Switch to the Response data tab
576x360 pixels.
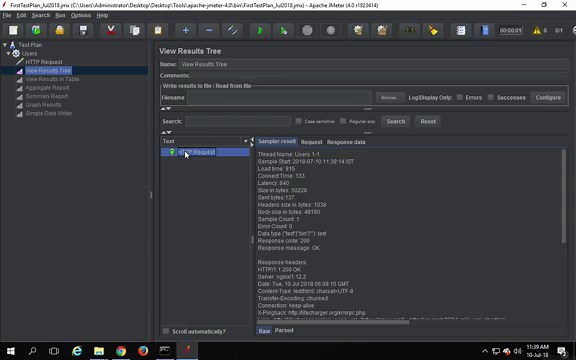click(x=346, y=142)
